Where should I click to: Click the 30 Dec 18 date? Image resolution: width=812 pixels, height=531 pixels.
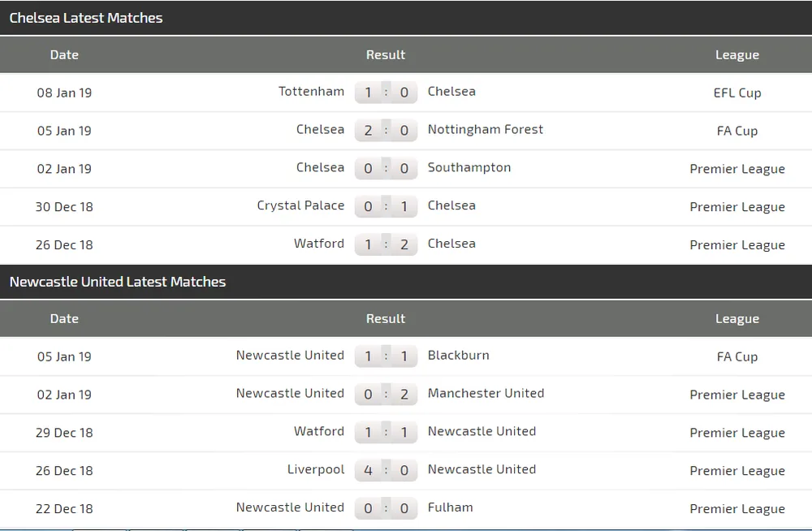(x=64, y=207)
